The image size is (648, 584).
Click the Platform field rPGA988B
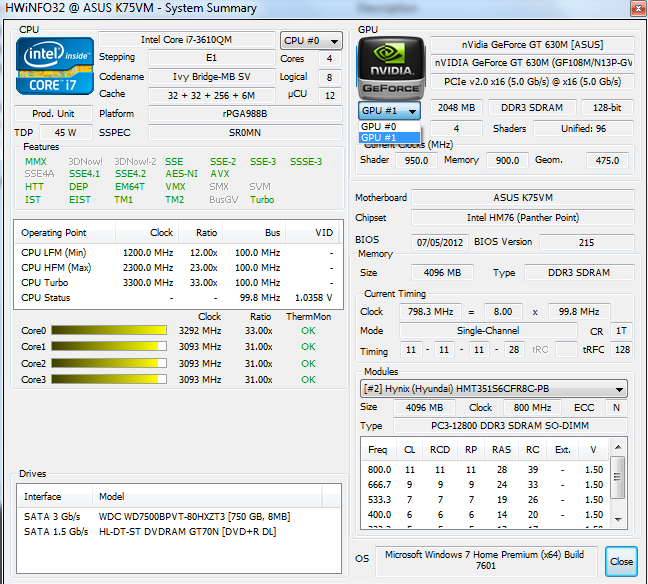245,113
